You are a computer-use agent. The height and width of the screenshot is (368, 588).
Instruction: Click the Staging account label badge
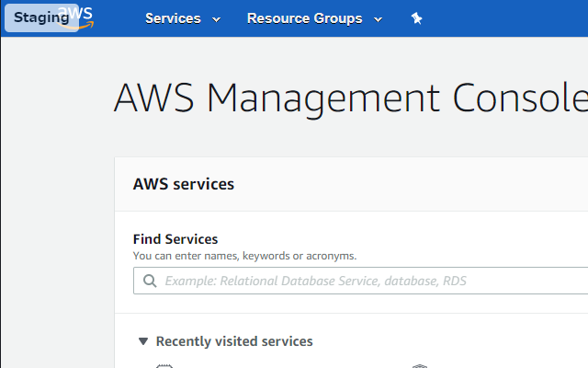pos(41,17)
